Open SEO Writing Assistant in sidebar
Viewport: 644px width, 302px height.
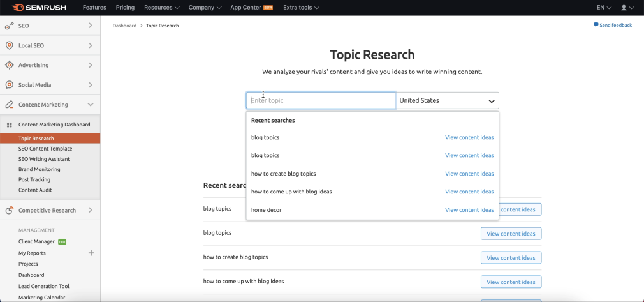tap(44, 159)
